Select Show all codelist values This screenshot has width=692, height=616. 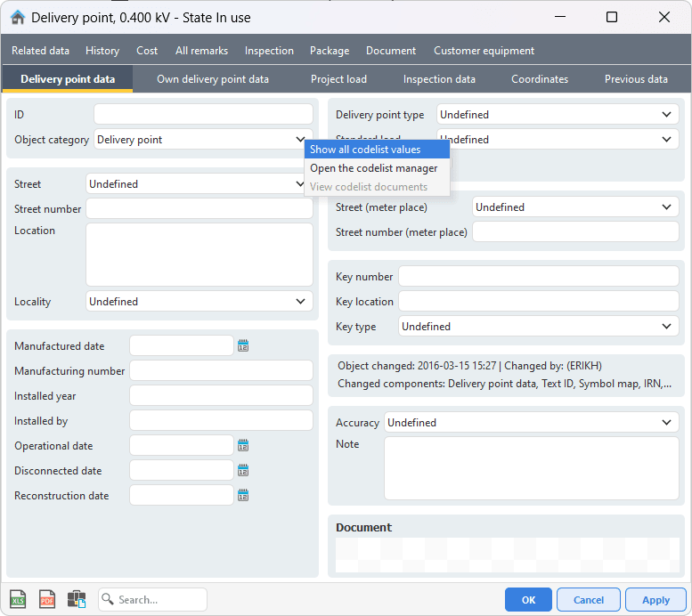click(365, 150)
